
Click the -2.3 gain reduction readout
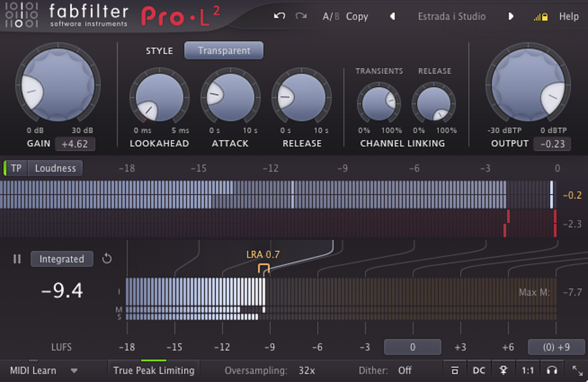click(572, 224)
